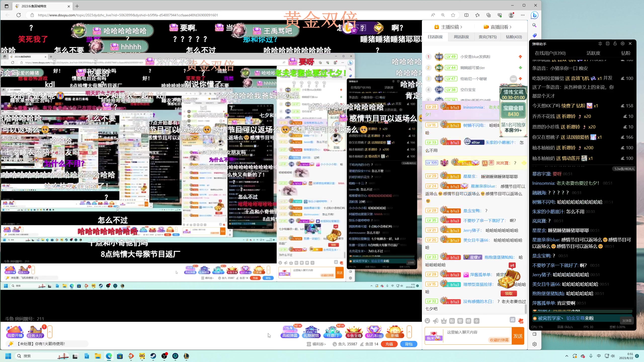The image size is (644, 362).
Task: Click the 滤 danmaku filter icon
Action: click(x=512, y=321)
